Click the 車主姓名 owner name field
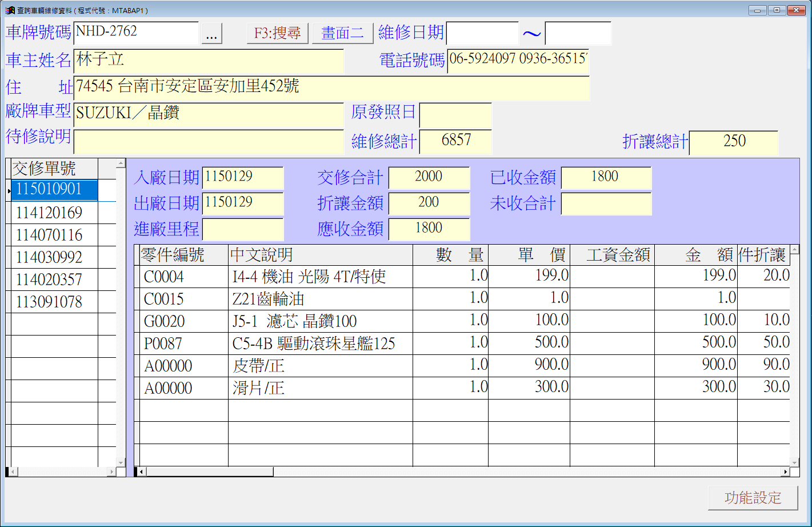Image resolution: width=812 pixels, height=527 pixels. coord(209,61)
